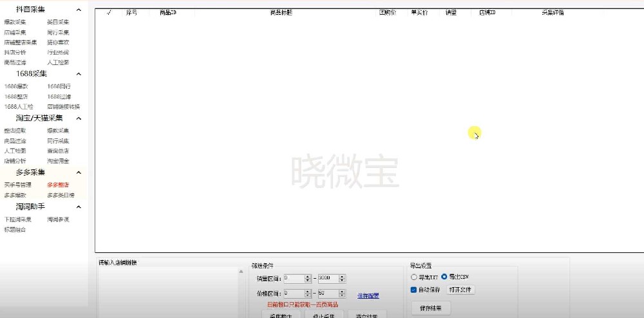Uncheck the 自动保存 checkbox
The height and width of the screenshot is (318, 644).
click(x=413, y=290)
